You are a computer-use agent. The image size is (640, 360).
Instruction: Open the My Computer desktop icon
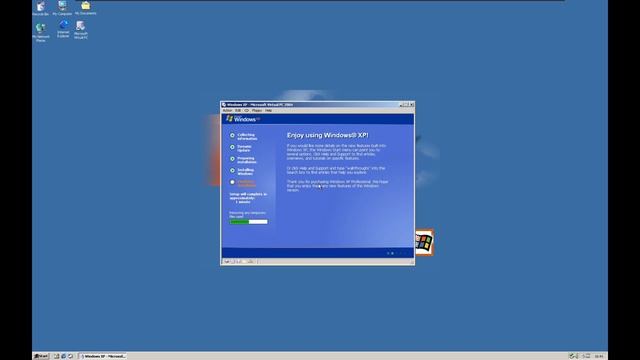click(62, 8)
